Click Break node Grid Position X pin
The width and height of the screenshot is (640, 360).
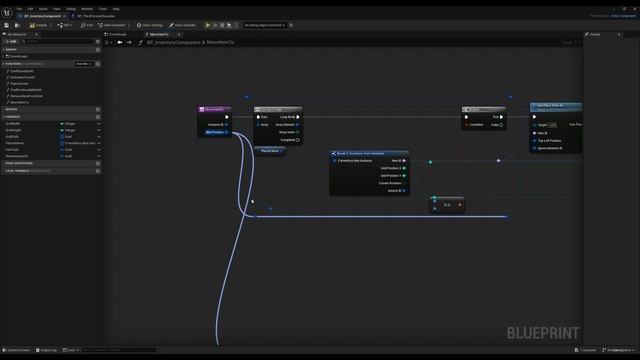tap(404, 168)
